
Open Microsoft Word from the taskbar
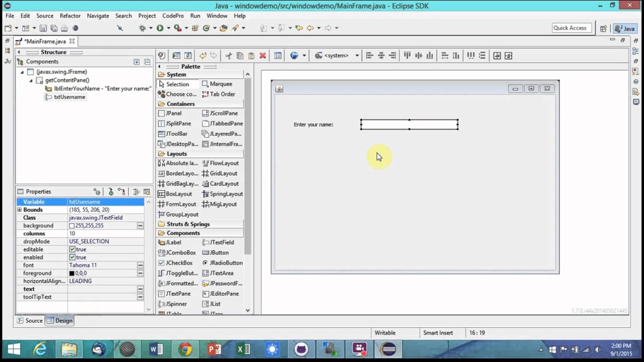[156, 349]
